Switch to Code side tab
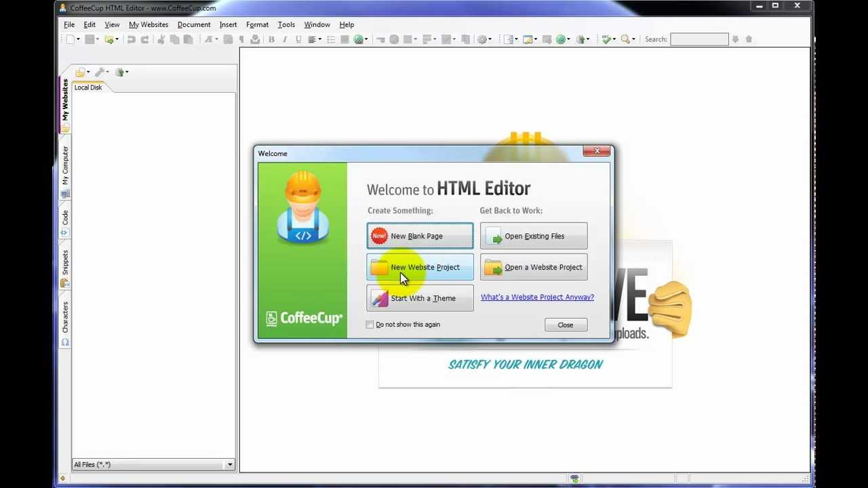The image size is (868, 488). point(65,223)
